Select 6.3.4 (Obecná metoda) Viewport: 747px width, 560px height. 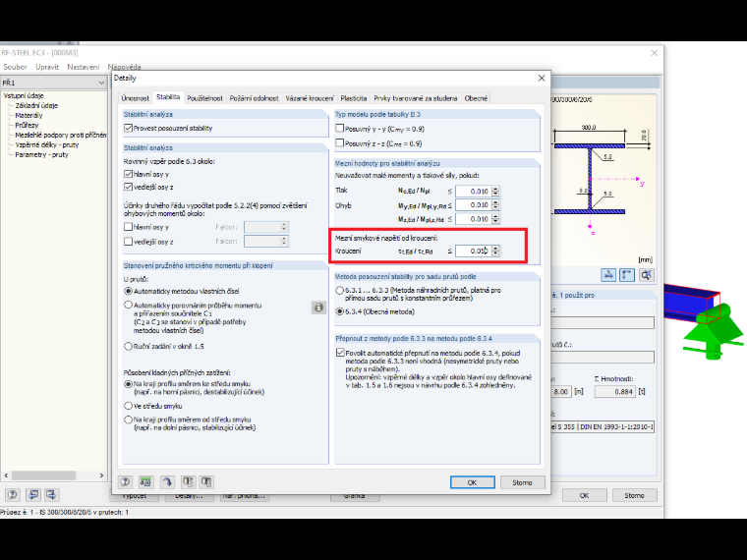340,311
